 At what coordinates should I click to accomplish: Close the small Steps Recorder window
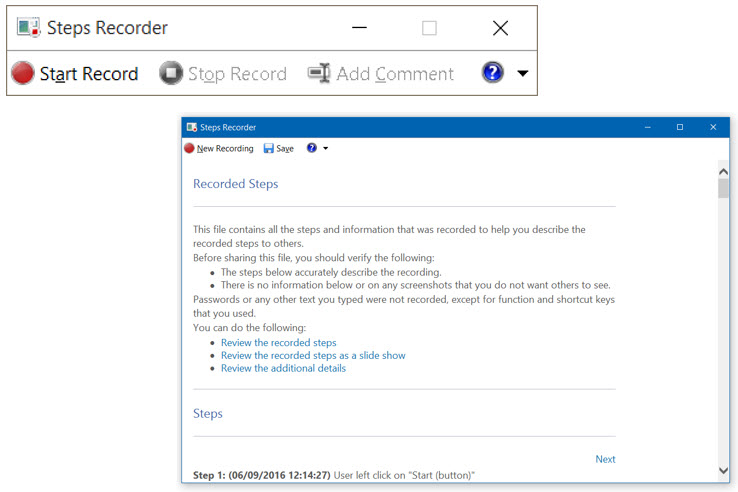tap(500, 28)
